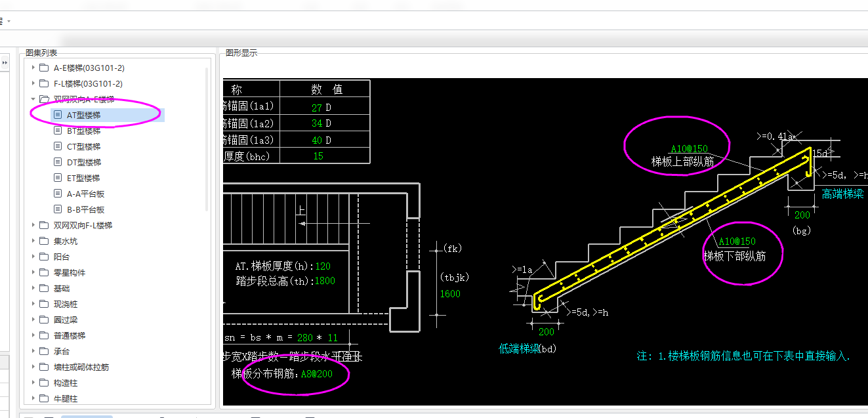
Task: Click A10@150 above 梯板下部纵筋
Action: click(x=737, y=241)
